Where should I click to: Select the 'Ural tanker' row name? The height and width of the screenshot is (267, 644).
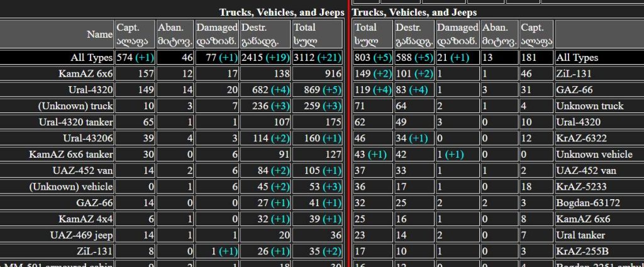point(580,236)
